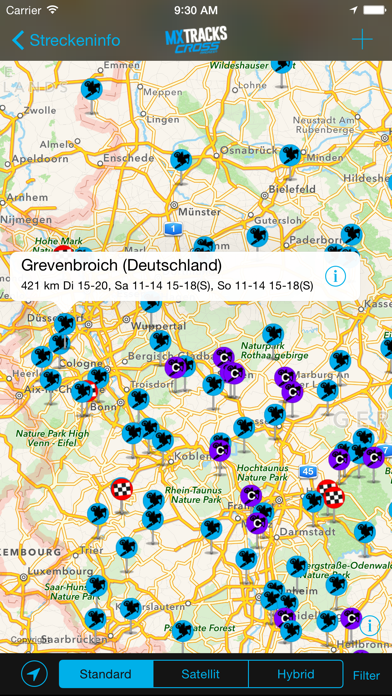Image resolution: width=392 pixels, height=696 pixels.
Task: Select the motocross pin at Kaiserslautern
Action: click(x=131, y=609)
